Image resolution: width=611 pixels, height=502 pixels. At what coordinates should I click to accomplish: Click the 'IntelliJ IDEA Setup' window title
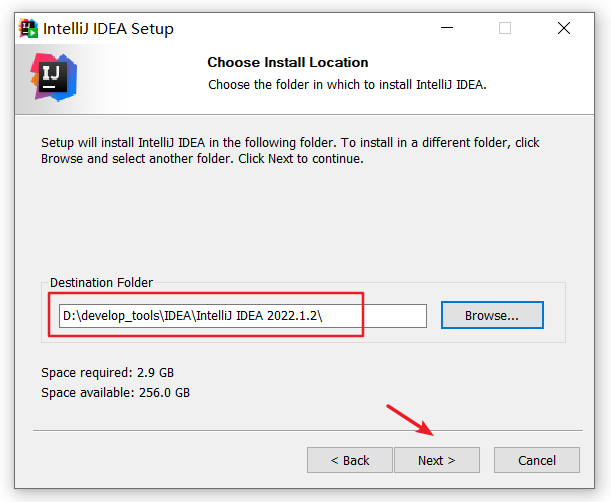click(x=108, y=29)
